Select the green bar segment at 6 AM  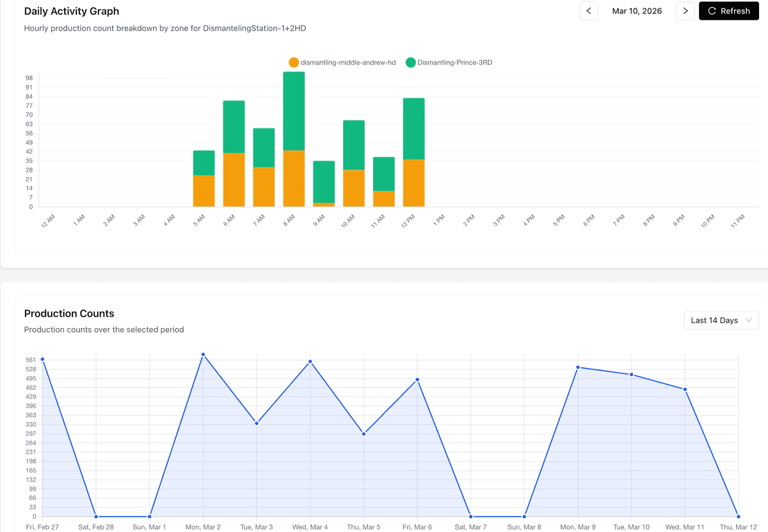[233, 127]
